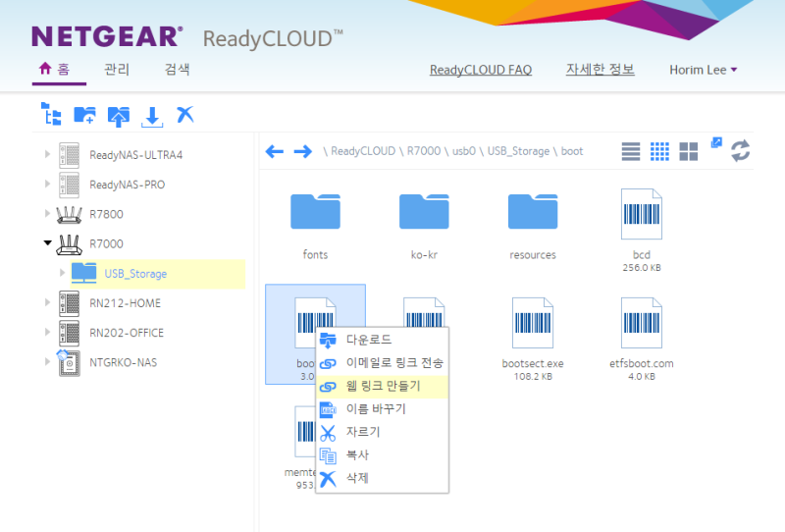Click the NETGEAR logo

[x=107, y=36]
